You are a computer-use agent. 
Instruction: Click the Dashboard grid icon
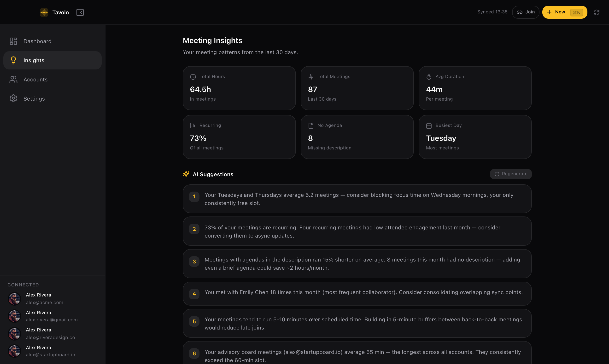pyautogui.click(x=13, y=41)
